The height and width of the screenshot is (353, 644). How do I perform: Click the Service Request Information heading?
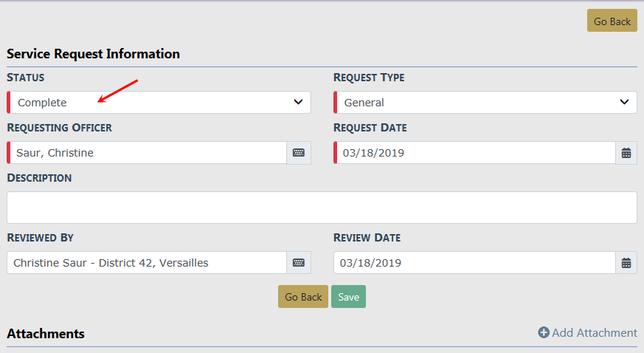[x=93, y=54]
